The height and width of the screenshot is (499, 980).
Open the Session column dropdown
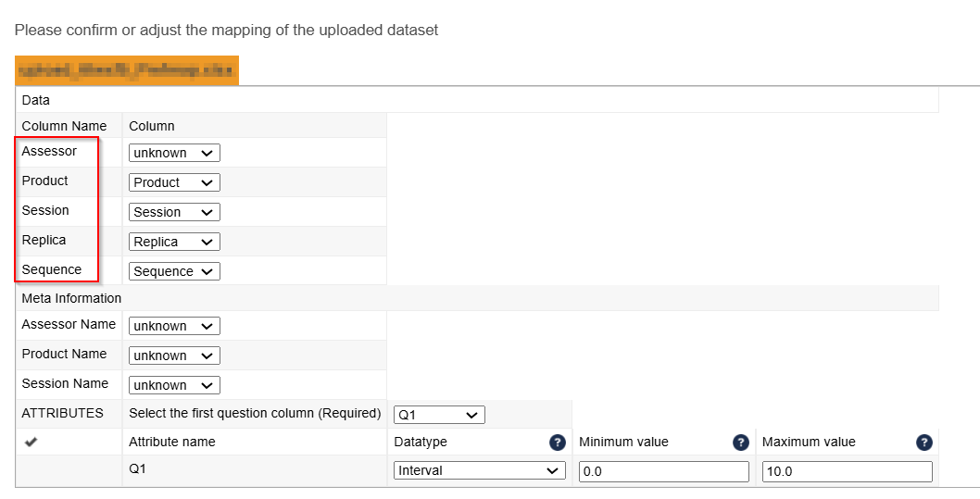[x=174, y=212]
